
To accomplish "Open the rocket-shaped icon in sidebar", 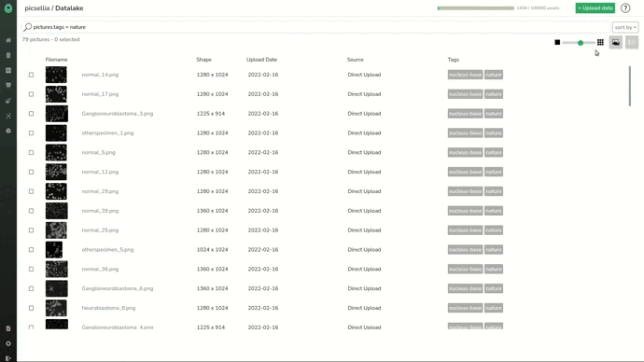I will 8,101.
